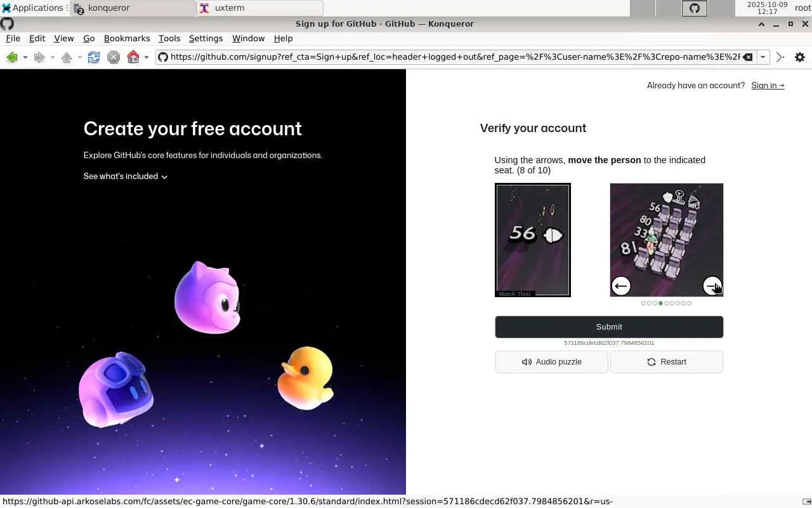The image size is (812, 508).
Task: Open the File menu
Action: tap(13, 39)
